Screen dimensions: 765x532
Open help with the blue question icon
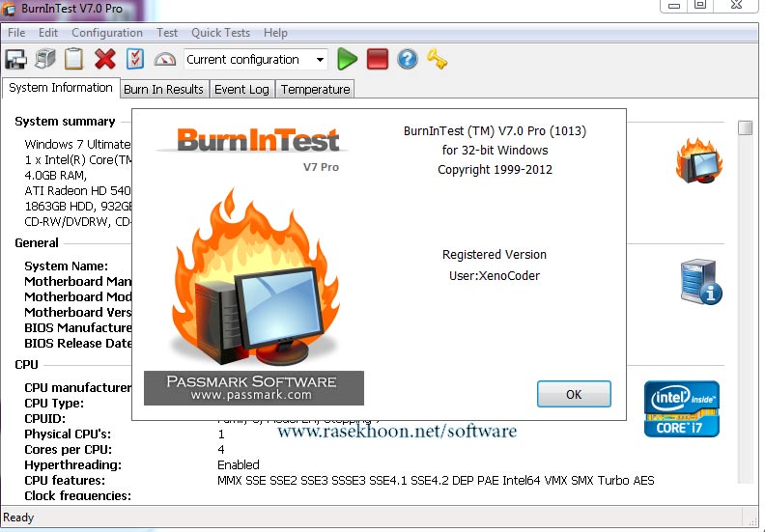[408, 60]
